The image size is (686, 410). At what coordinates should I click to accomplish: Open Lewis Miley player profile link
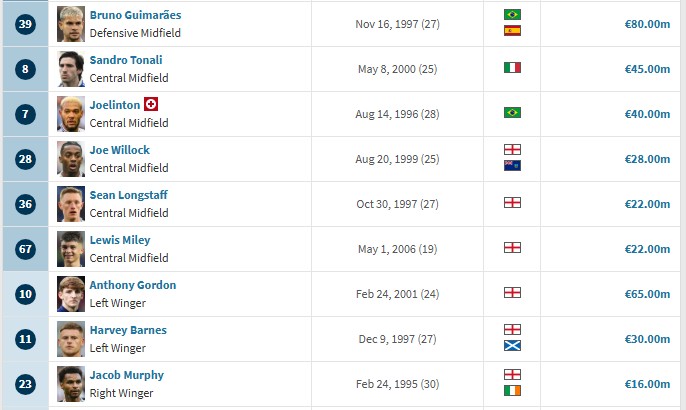pyautogui.click(x=120, y=240)
